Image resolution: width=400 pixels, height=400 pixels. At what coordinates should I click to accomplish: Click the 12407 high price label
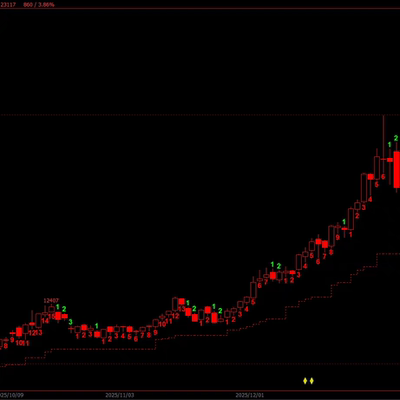[51, 301]
